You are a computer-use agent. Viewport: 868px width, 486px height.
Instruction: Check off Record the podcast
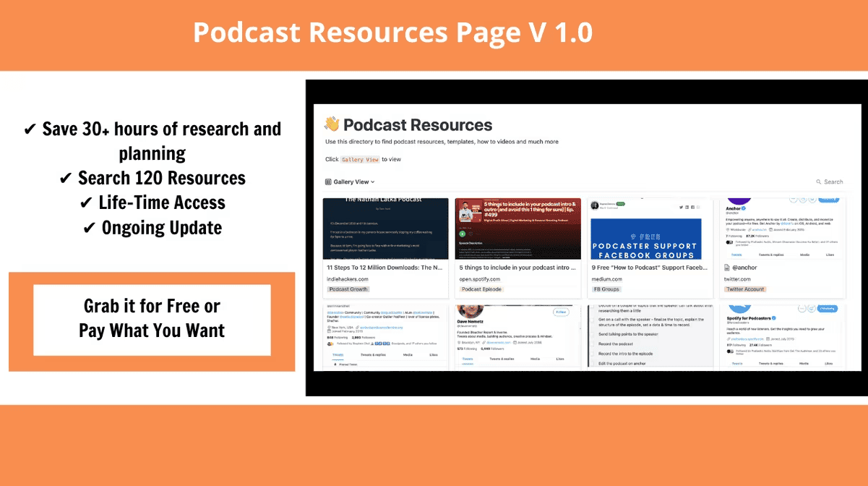point(591,344)
